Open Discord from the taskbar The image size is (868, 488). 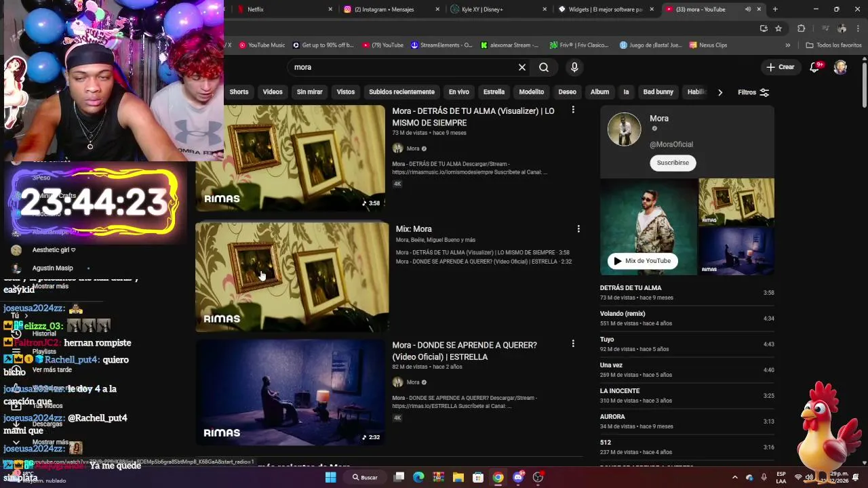519,477
